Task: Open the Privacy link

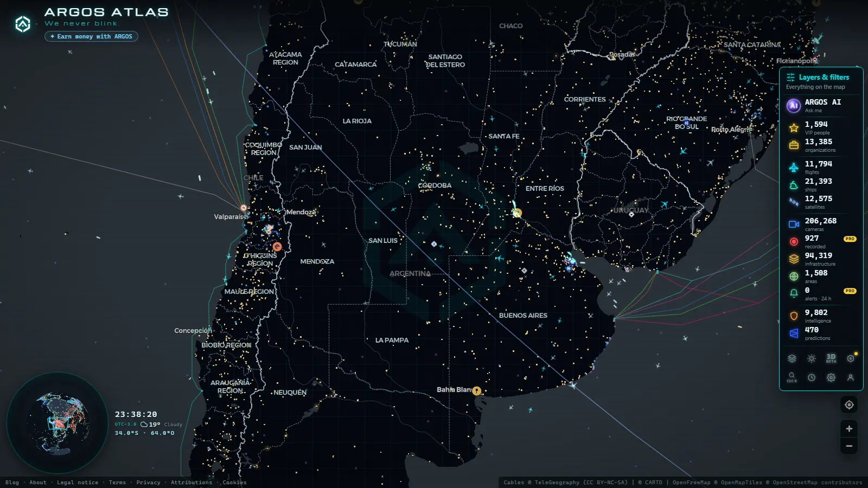Action: pos(148,483)
